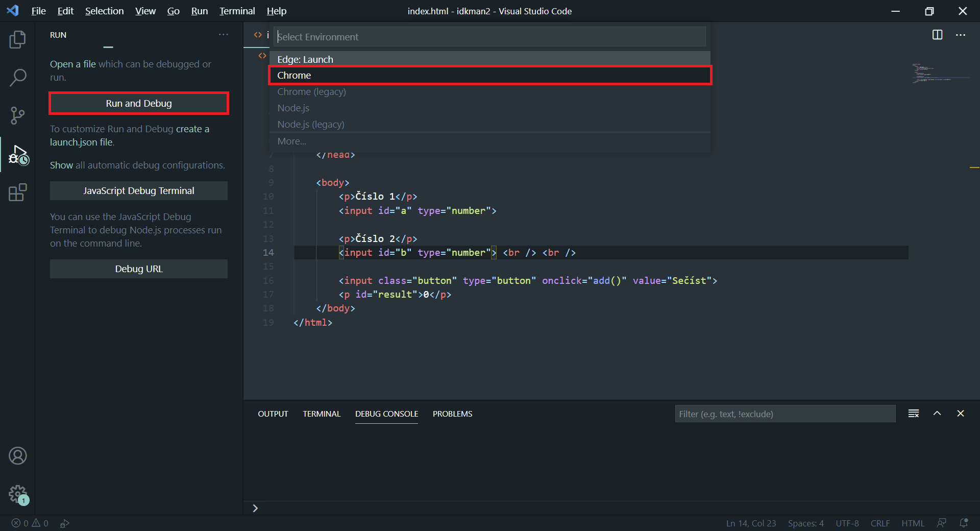This screenshot has width=980, height=531.
Task: Click the Accounts icon above settings
Action: point(18,456)
